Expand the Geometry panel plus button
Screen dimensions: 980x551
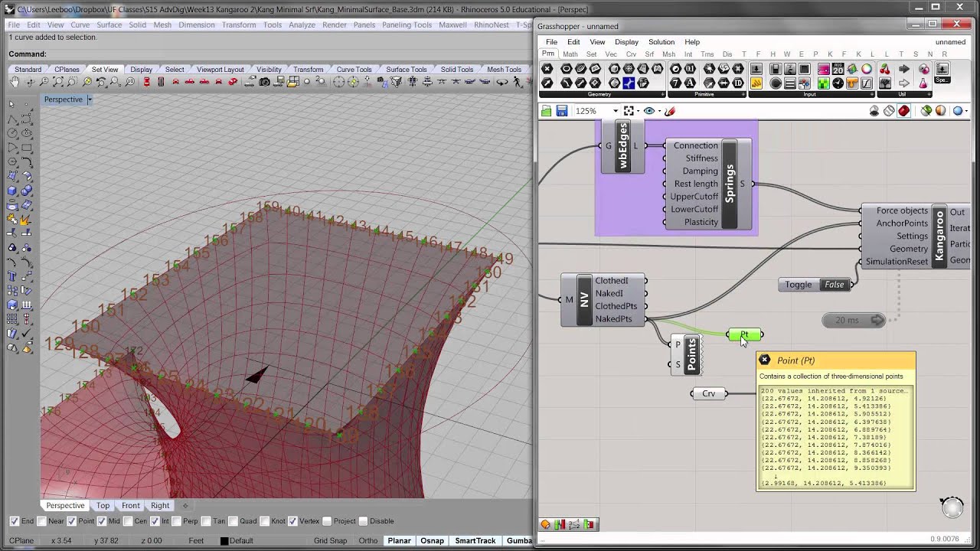(662, 95)
